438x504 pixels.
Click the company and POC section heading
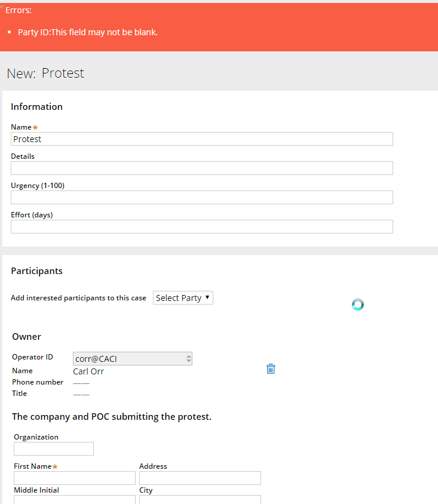[111, 417]
